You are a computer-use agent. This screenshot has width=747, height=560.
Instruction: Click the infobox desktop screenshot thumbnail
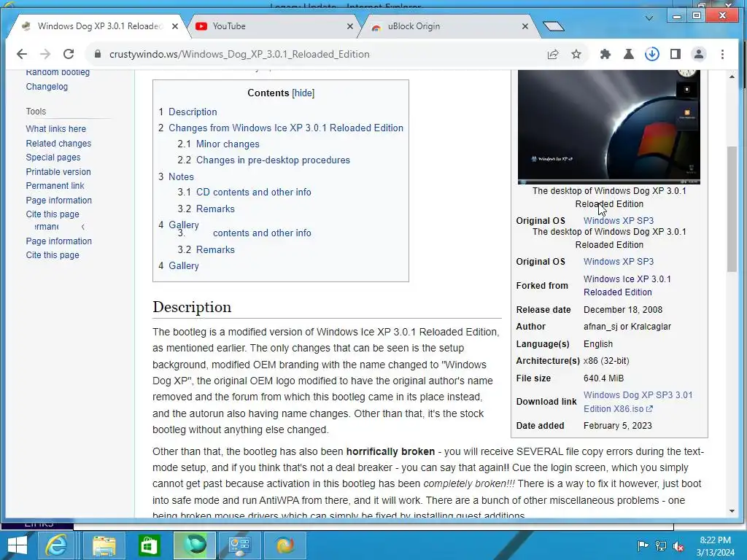609,127
